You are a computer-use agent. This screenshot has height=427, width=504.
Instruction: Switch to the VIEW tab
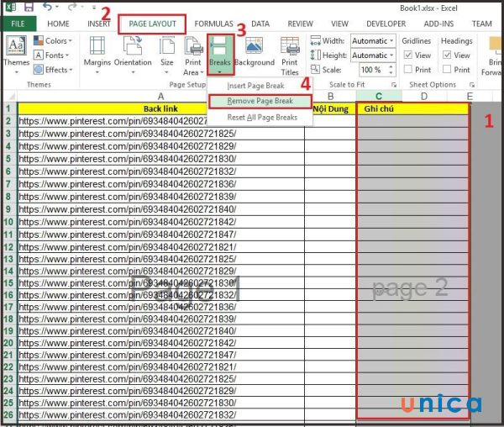[339, 24]
